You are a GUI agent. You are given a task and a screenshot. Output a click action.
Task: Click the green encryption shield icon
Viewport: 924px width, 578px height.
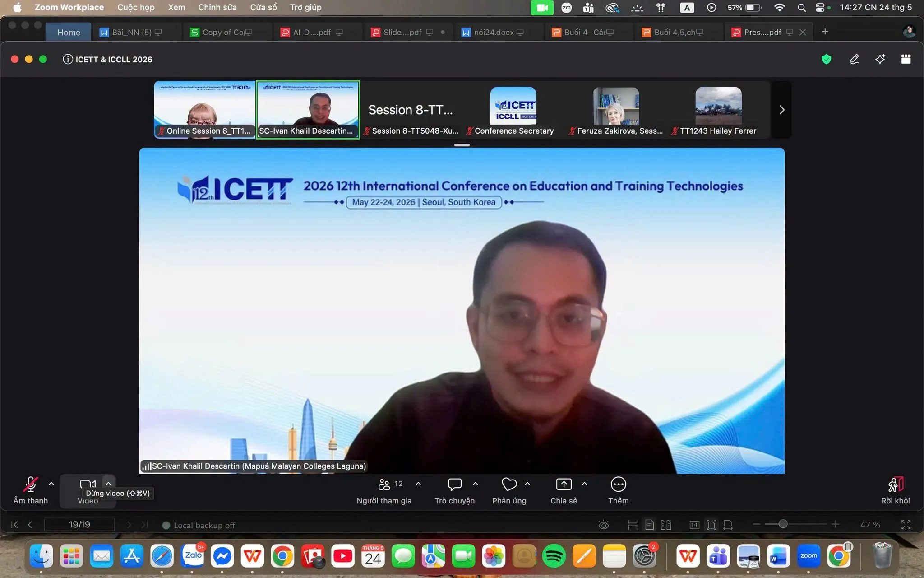click(826, 59)
